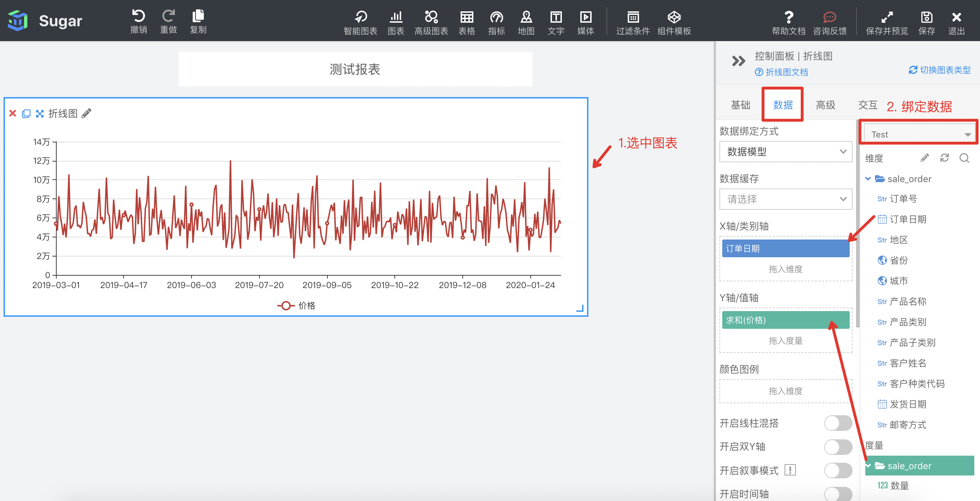Image resolution: width=980 pixels, height=501 pixels.
Task: Select the 订单日期 dimension in tree
Action: tap(902, 219)
